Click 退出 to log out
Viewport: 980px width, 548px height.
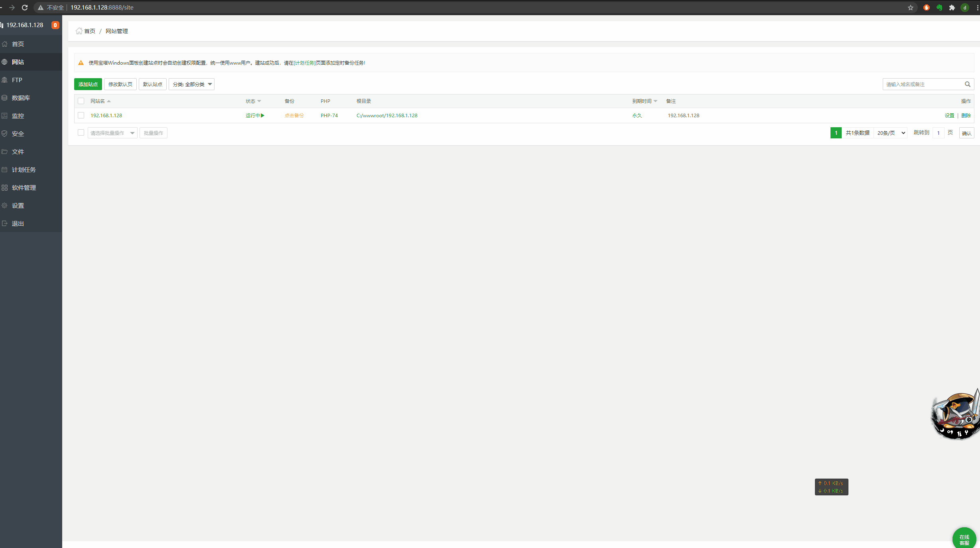(31, 223)
